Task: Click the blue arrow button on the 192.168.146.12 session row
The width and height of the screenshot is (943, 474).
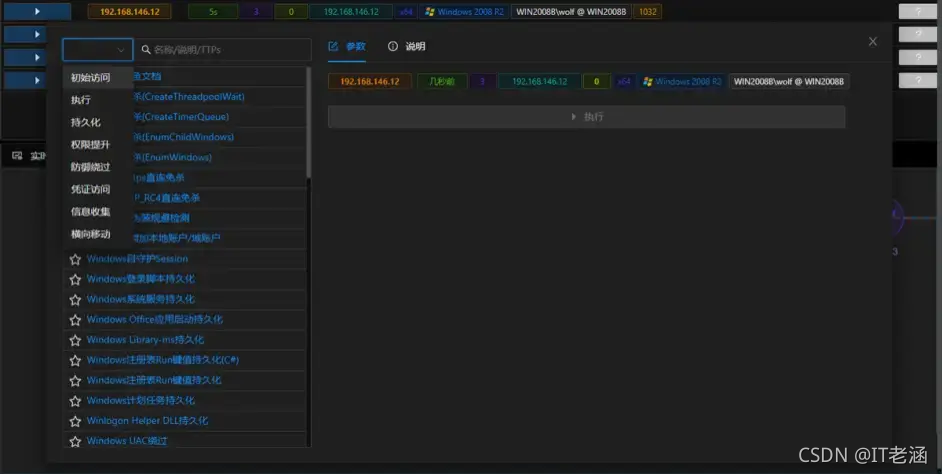Action: click(x=37, y=11)
